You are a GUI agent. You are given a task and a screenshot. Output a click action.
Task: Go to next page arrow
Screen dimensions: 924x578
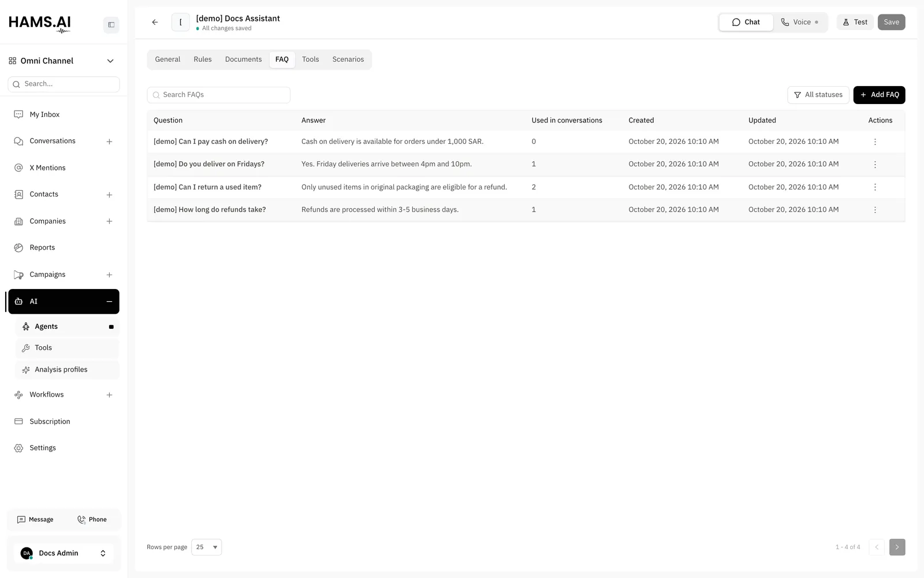tap(897, 547)
